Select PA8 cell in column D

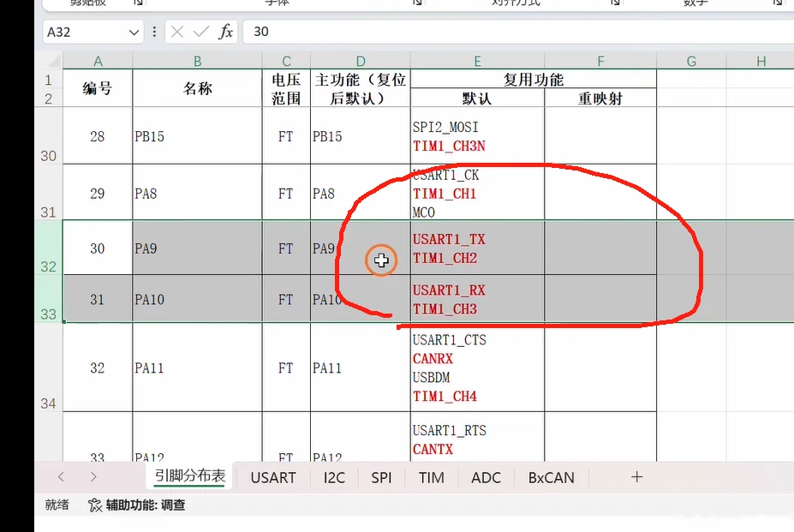coord(361,193)
